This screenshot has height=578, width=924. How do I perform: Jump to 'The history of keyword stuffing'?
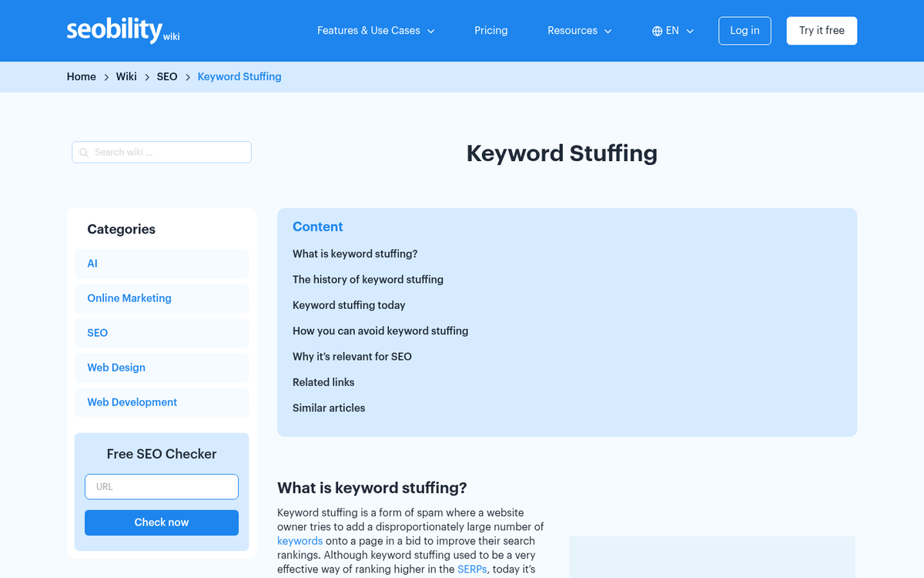tap(368, 279)
